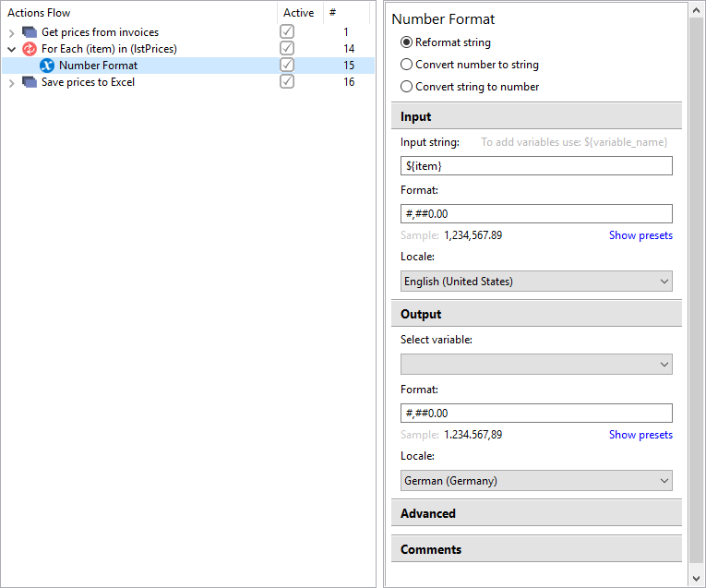Click the Get prices from invoices group icon
Viewport: 706px width, 588px height.
tap(30, 32)
